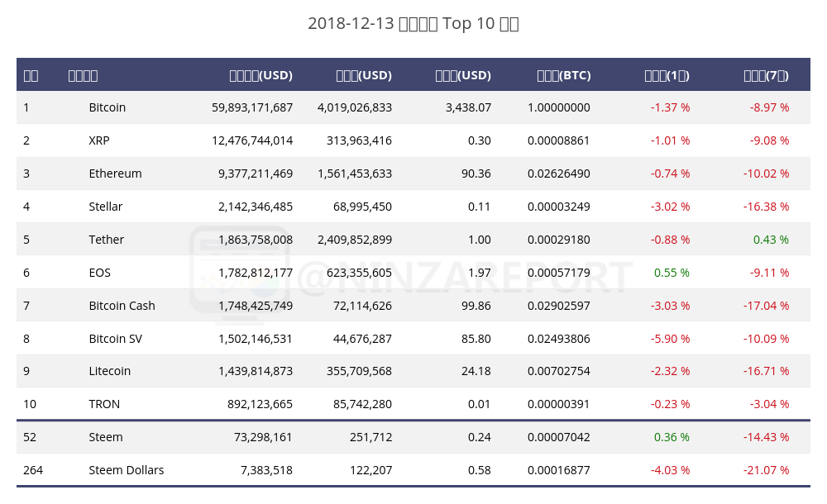Screen dimensions: 827x504
Task: Click Ethereum's market cap 9,377,211,469
Action: click(256, 174)
